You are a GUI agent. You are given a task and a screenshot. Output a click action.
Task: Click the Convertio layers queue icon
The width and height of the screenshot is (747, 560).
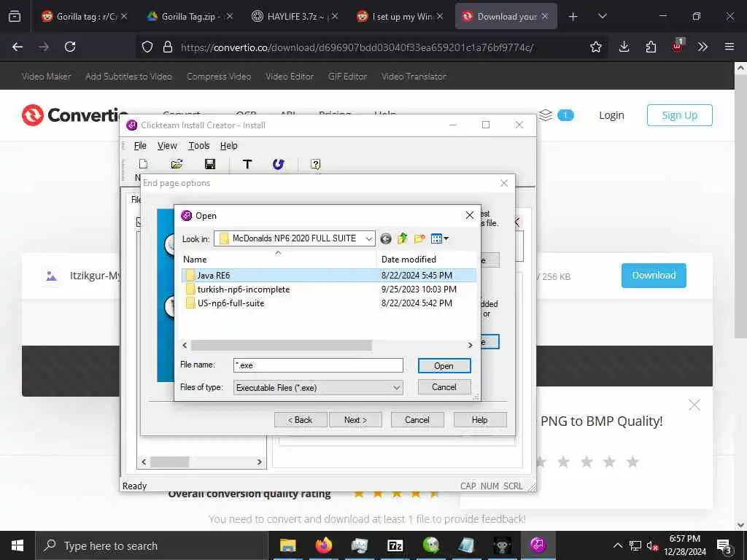tap(546, 114)
